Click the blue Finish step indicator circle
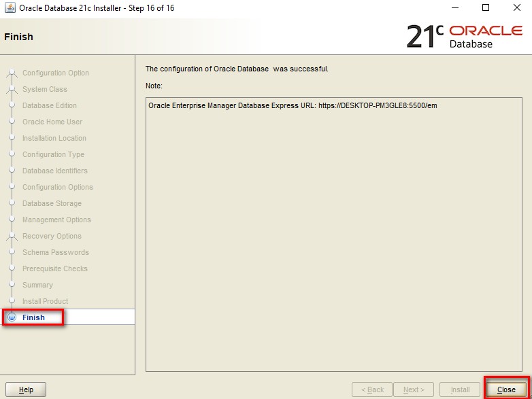The height and width of the screenshot is (399, 532). coord(12,317)
